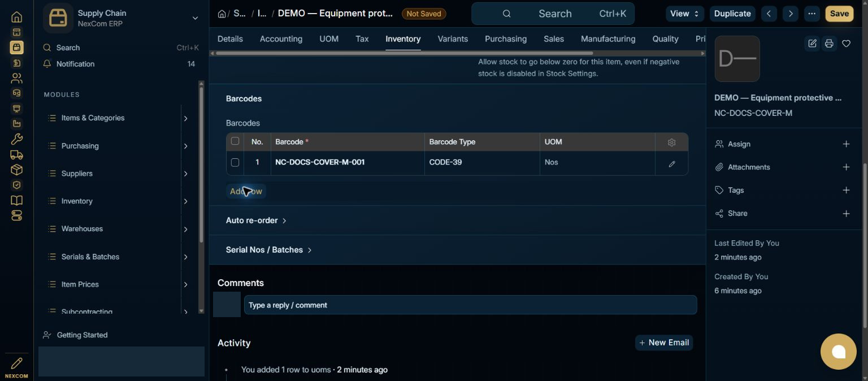
Task: Switch to the UOM tab
Action: tap(329, 39)
